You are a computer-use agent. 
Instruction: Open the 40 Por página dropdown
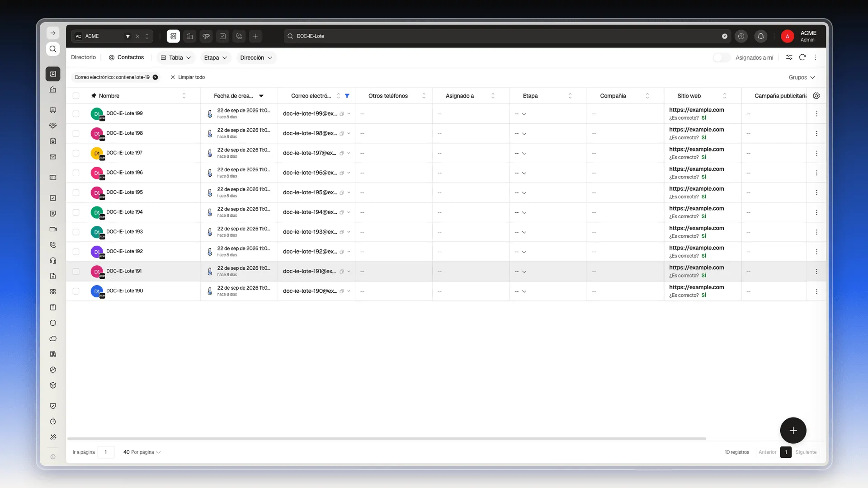pyautogui.click(x=142, y=452)
